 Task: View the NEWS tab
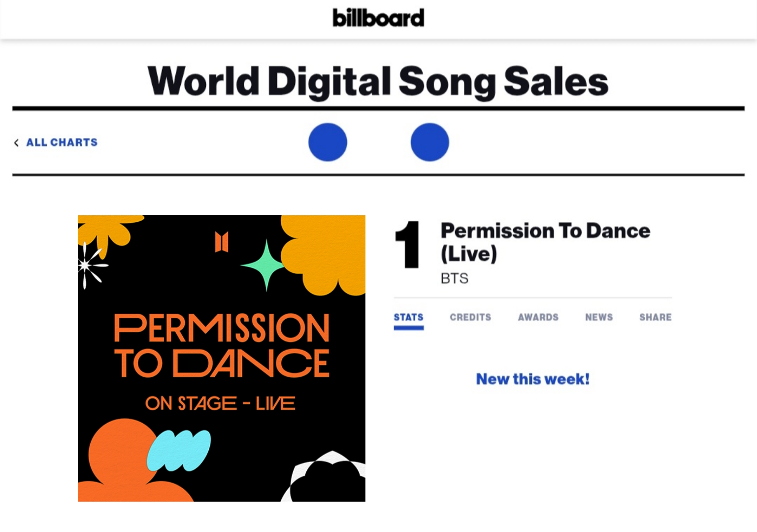[x=599, y=317]
